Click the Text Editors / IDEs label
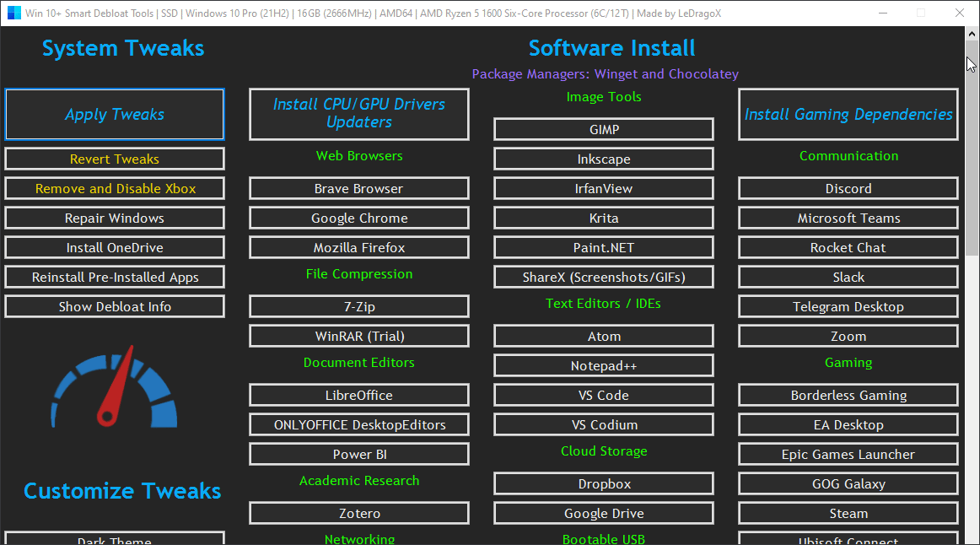980x545 pixels. [x=603, y=303]
